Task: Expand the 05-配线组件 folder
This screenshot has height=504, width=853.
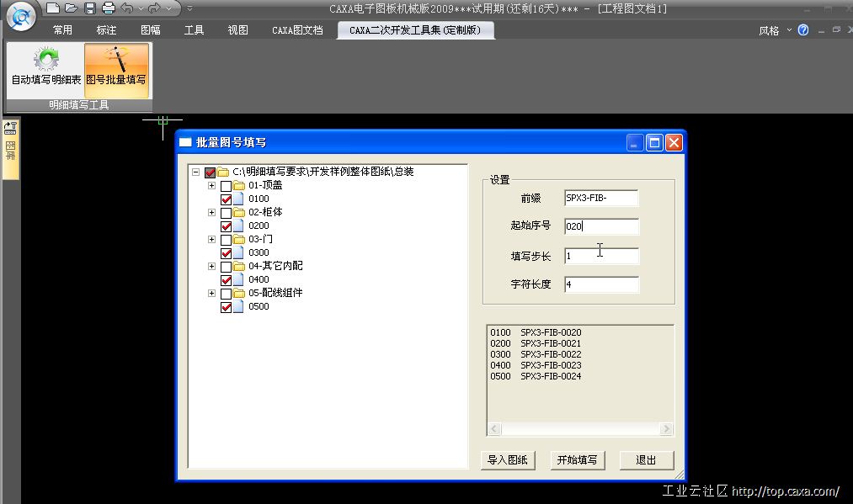Action: point(211,293)
